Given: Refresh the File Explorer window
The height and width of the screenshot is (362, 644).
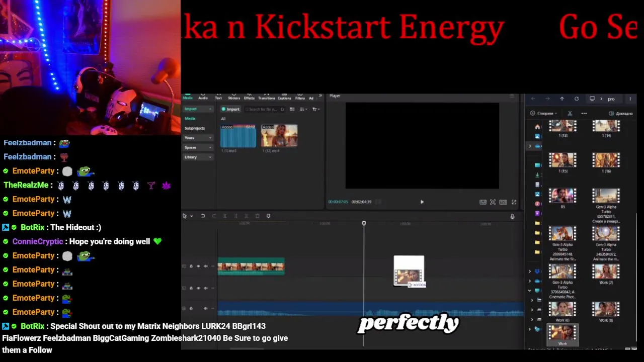Looking at the screenshot, I should pos(577,99).
